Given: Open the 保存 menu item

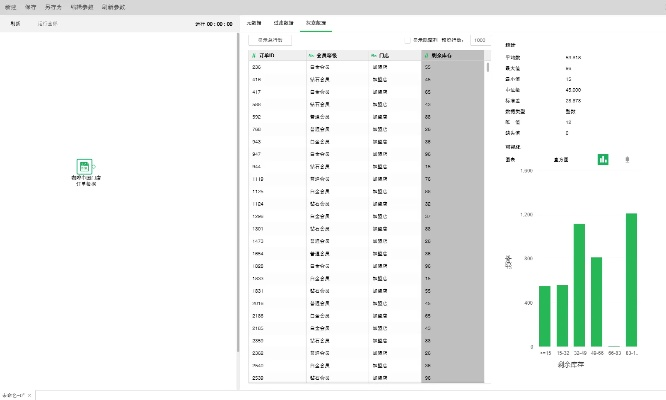Looking at the screenshot, I should [x=32, y=7].
